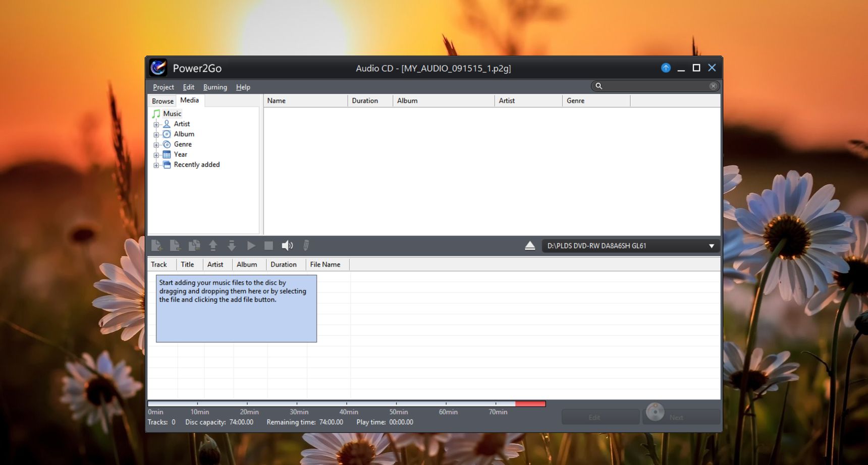Viewport: 868px width, 465px height.
Task: Click the disc burn icon near Next
Action: coord(655,412)
